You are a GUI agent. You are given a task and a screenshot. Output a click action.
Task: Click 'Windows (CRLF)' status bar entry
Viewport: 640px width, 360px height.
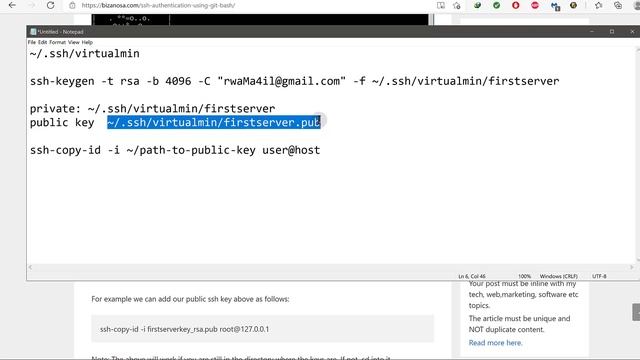point(558,276)
